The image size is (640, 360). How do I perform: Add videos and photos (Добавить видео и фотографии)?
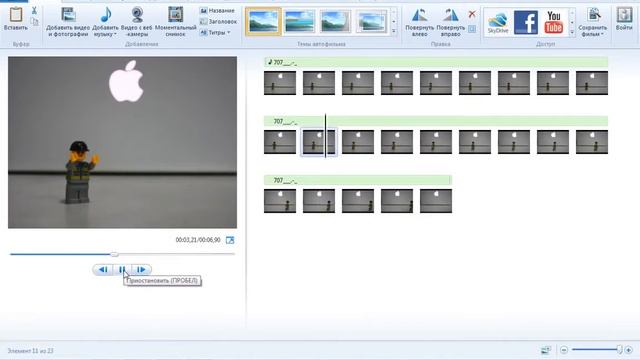click(x=68, y=22)
